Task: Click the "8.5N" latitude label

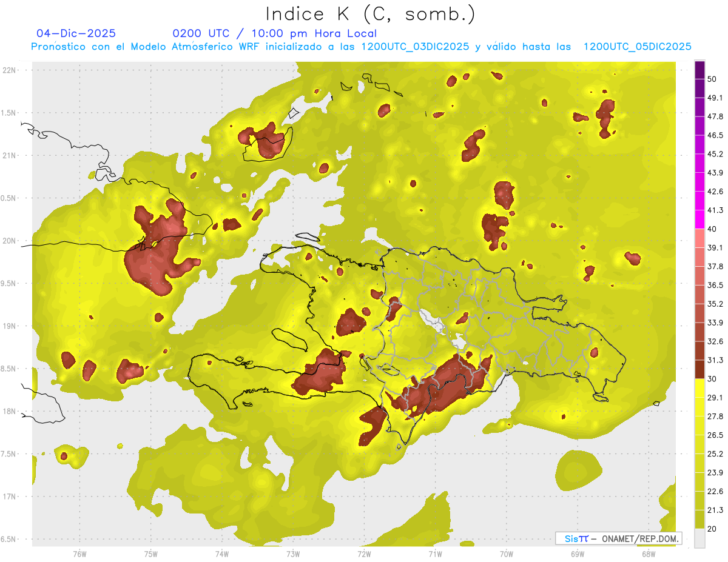Action: coord(9,369)
